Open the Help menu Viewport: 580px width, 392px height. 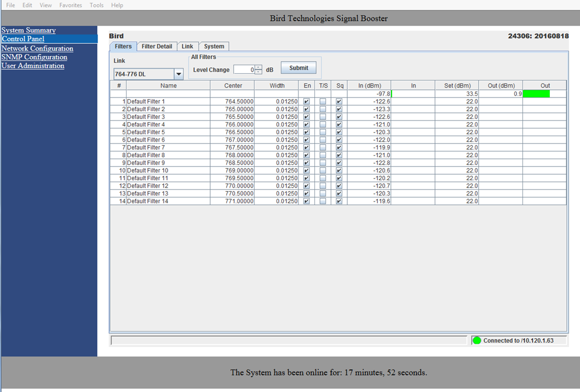[117, 5]
